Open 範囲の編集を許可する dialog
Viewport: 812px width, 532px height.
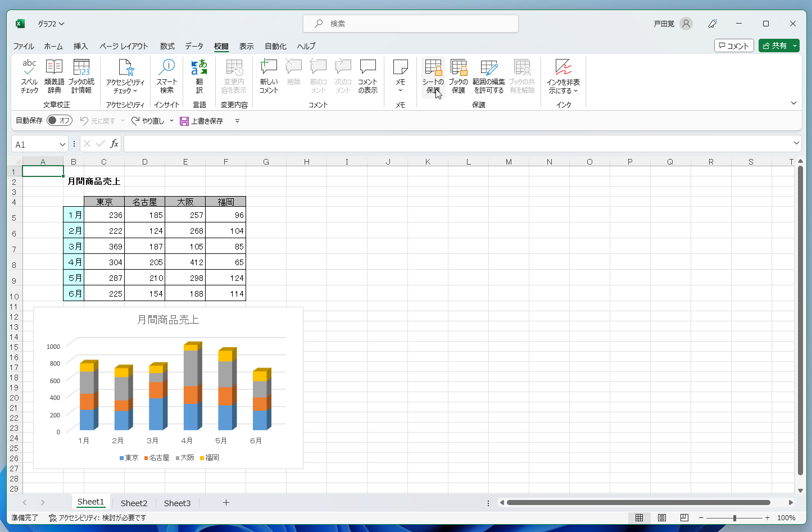point(489,76)
